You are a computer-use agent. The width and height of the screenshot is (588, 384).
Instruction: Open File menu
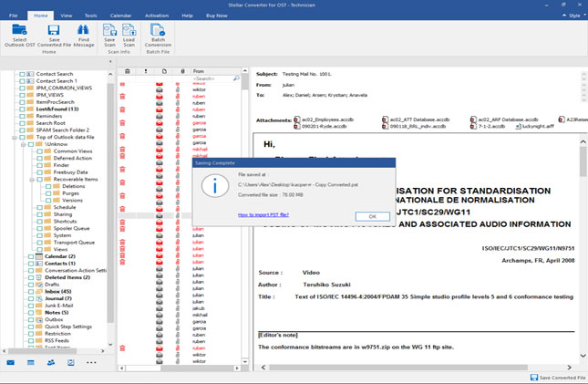13,16
